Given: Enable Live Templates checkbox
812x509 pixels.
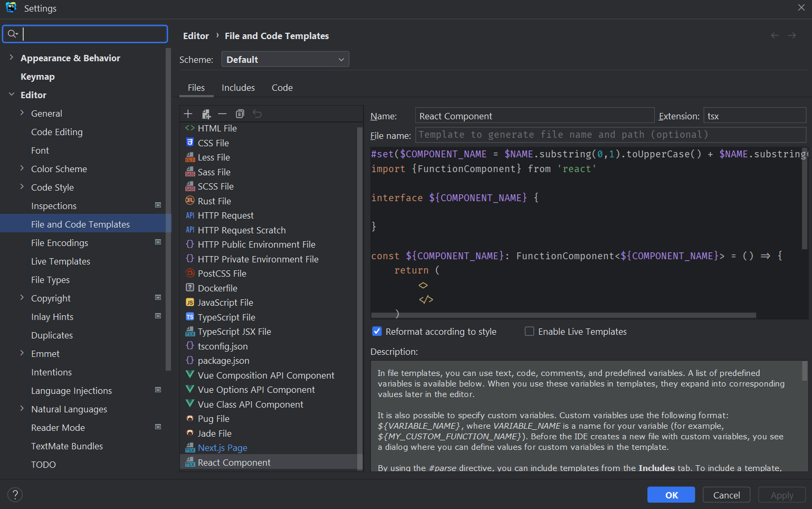Looking at the screenshot, I should (529, 332).
